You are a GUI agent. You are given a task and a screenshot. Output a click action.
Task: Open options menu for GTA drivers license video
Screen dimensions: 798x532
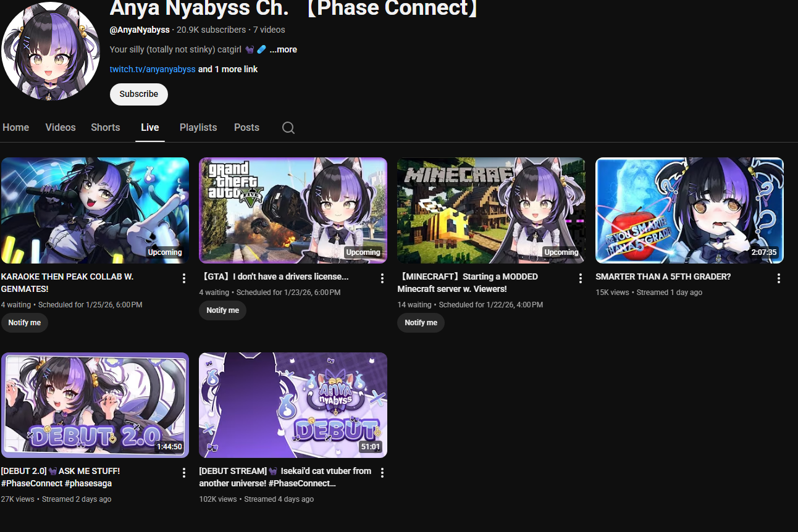pos(382,278)
